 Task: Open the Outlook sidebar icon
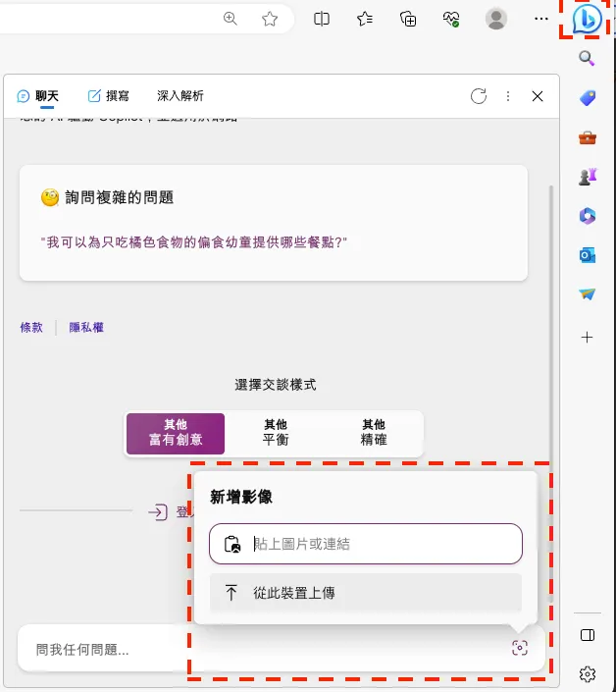pyautogui.click(x=588, y=255)
